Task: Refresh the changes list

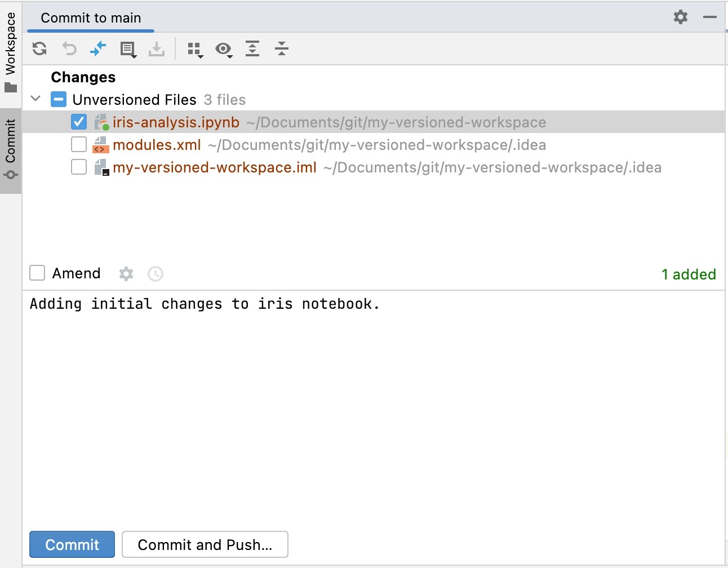Action: tap(39, 49)
